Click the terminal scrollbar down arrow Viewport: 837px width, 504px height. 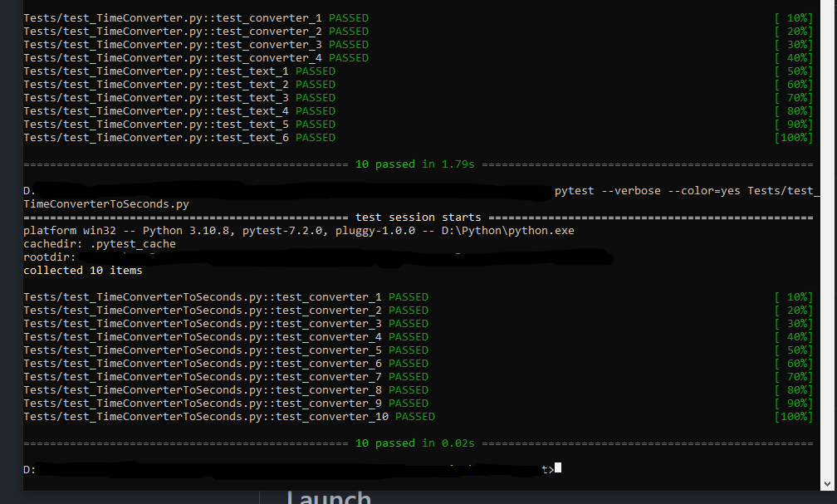[828, 484]
